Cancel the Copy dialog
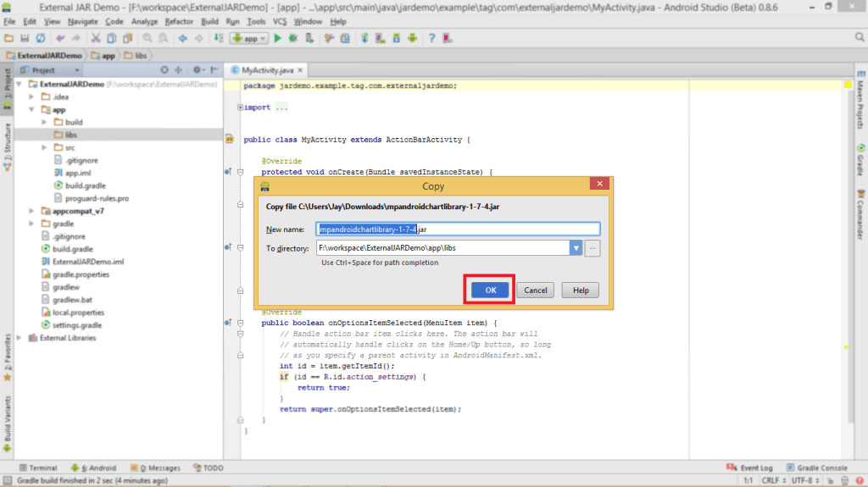This screenshot has width=868, height=487. tap(536, 290)
